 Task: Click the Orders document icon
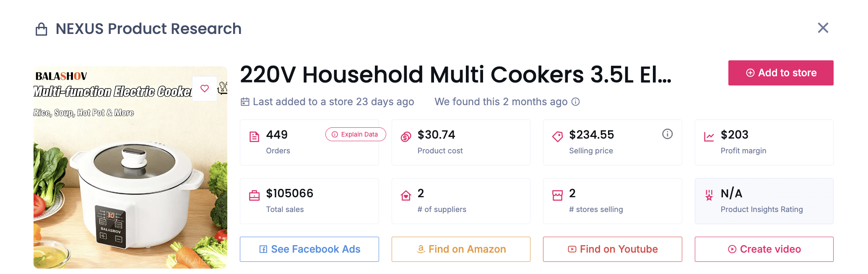[x=255, y=137]
